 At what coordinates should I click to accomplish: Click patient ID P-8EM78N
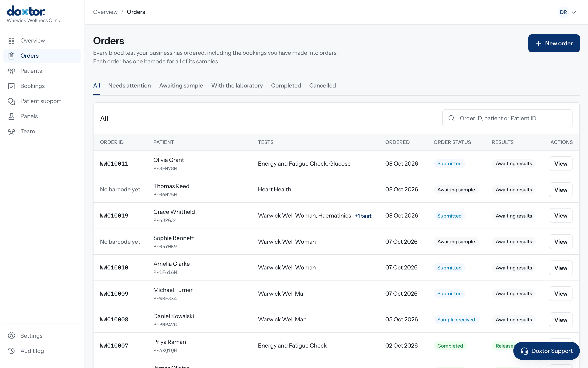165,168
